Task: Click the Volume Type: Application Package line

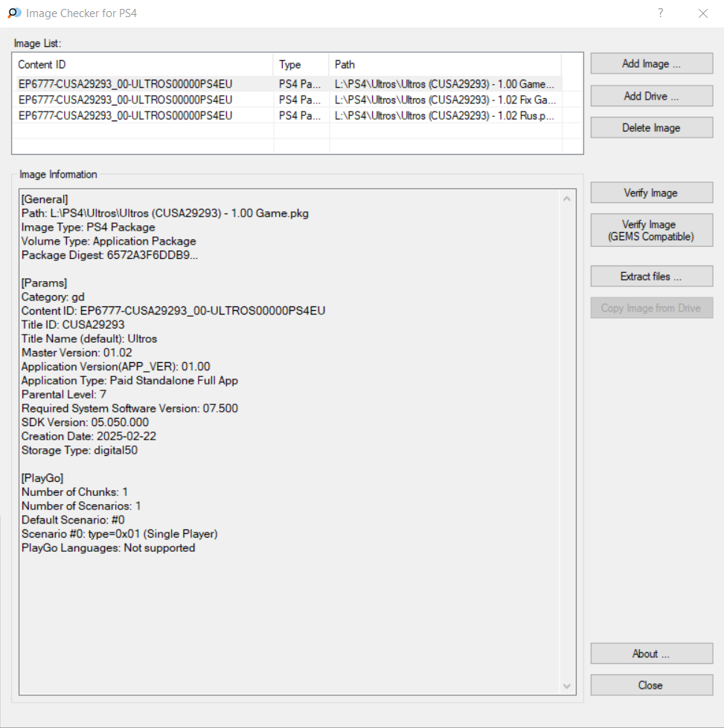Action: [x=109, y=241]
